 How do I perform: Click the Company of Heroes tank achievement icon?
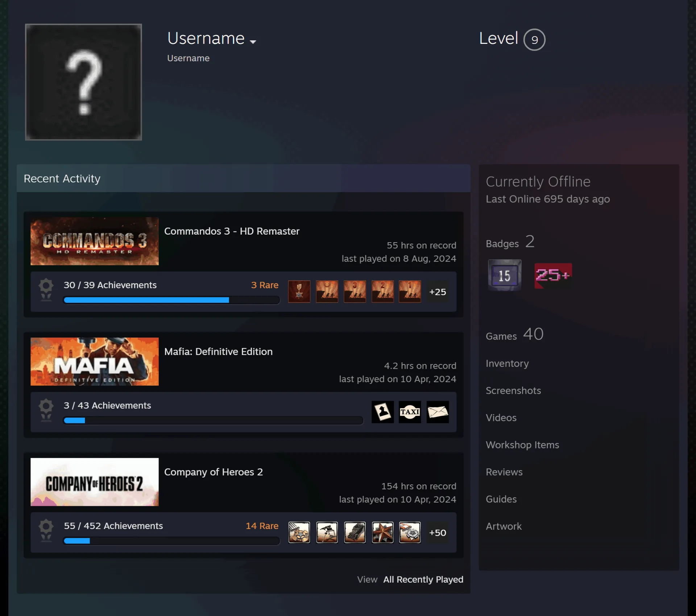pyautogui.click(x=355, y=532)
